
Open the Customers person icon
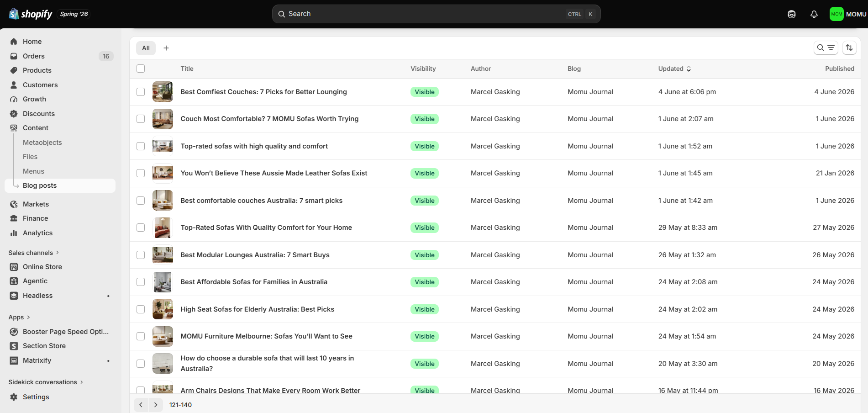[x=14, y=85]
